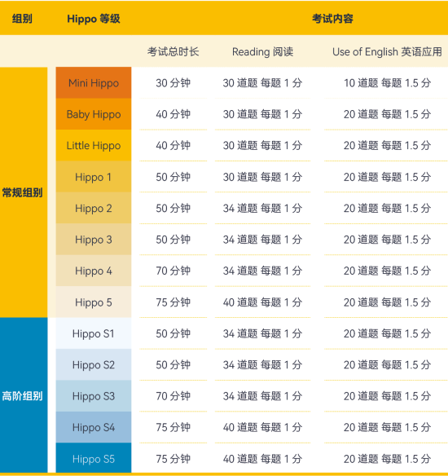Click Hippo 1's Use of English cell
This screenshot has width=448, height=476.
click(388, 177)
